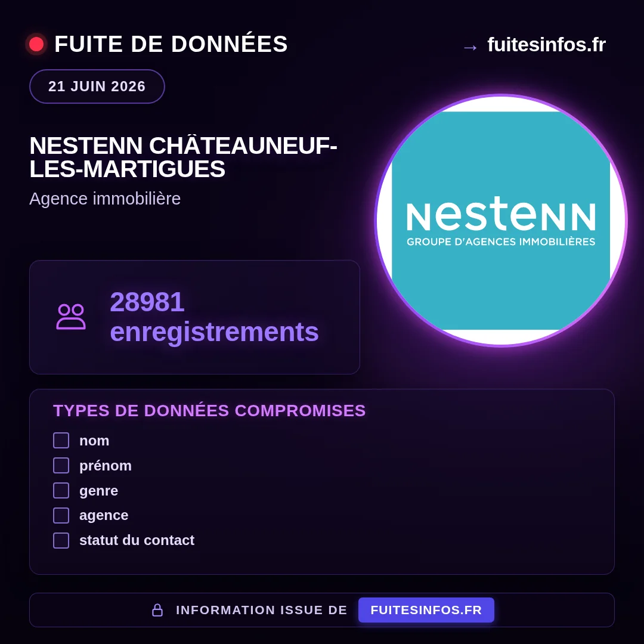This screenshot has height=644, width=644.
Task: Click the 21 JUIN 2026 date pill
Action: click(97, 86)
